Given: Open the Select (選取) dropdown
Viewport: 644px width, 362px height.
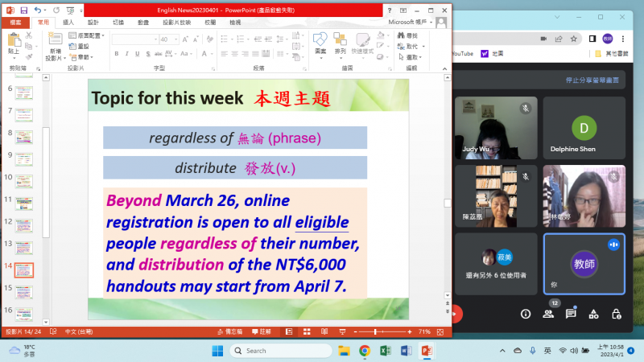Looking at the screenshot, I should coord(410,57).
